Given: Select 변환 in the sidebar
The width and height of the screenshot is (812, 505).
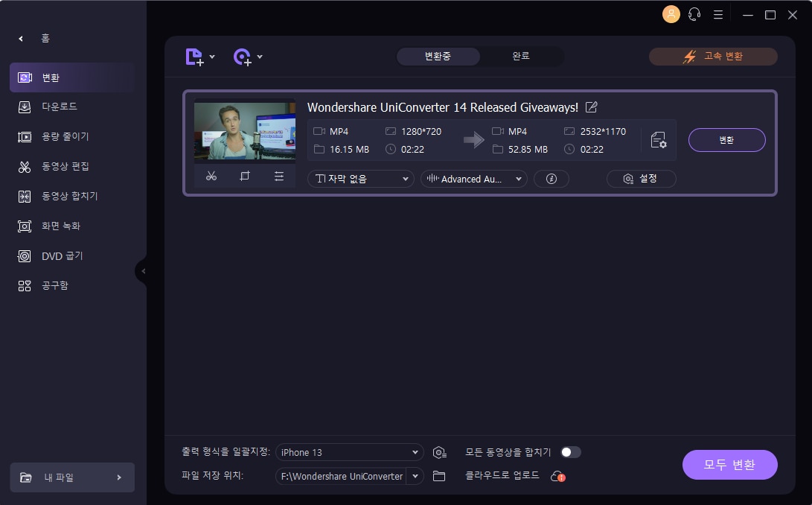Looking at the screenshot, I should click(x=72, y=77).
